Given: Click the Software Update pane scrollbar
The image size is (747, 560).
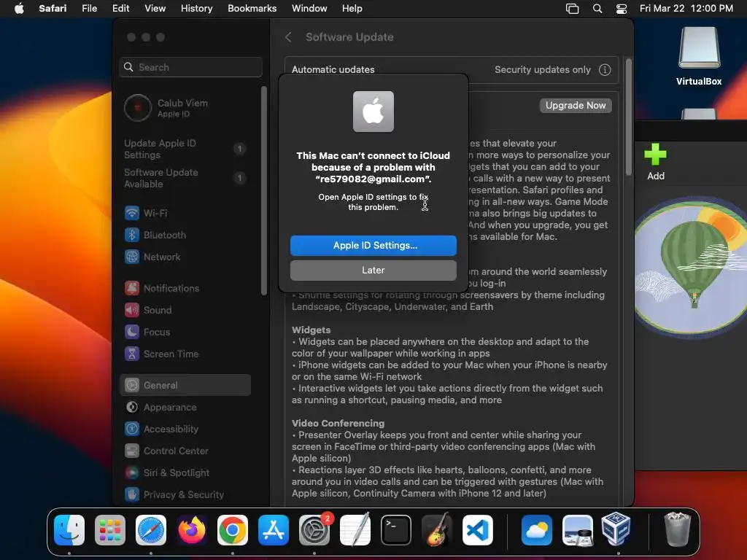Looking at the screenshot, I should [x=629, y=117].
